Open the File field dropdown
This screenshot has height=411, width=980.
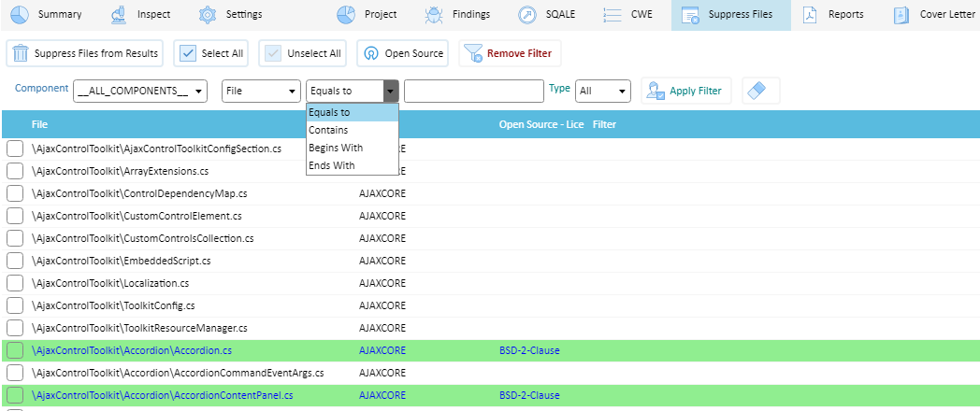(261, 92)
